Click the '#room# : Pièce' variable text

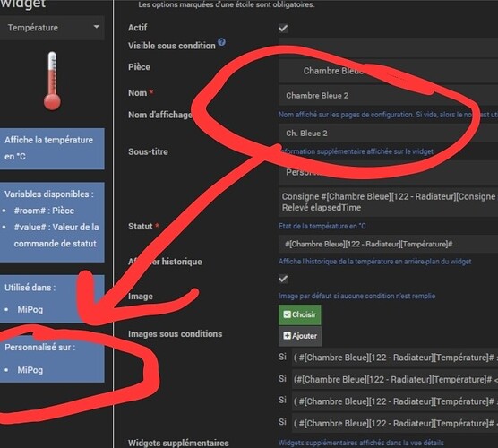pos(44,211)
